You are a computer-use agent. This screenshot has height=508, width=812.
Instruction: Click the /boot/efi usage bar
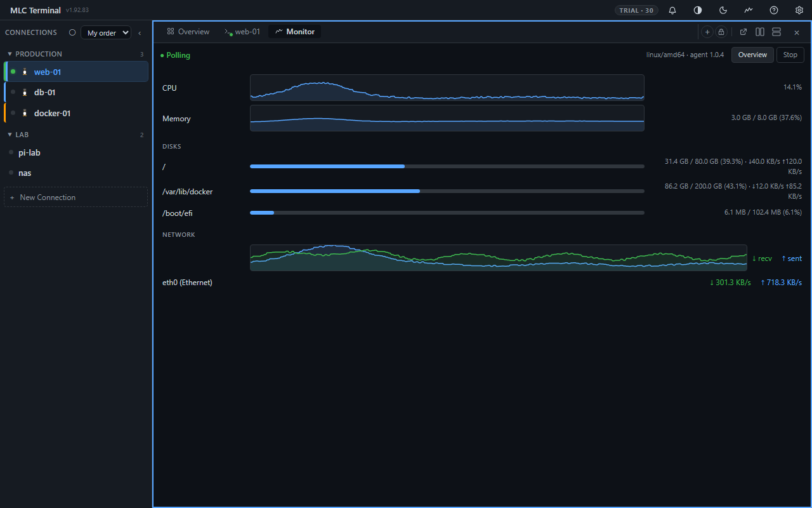coord(447,213)
